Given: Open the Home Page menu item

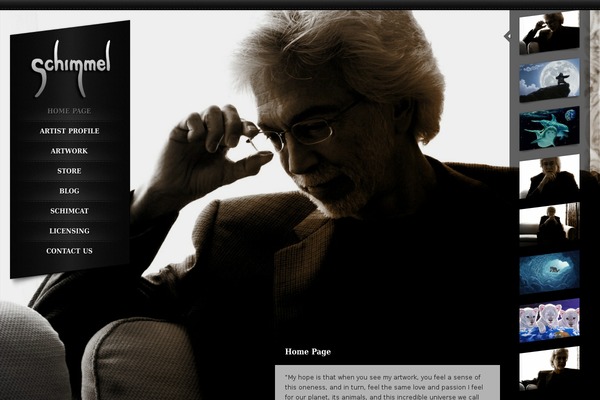Looking at the screenshot, I should 69,111.
